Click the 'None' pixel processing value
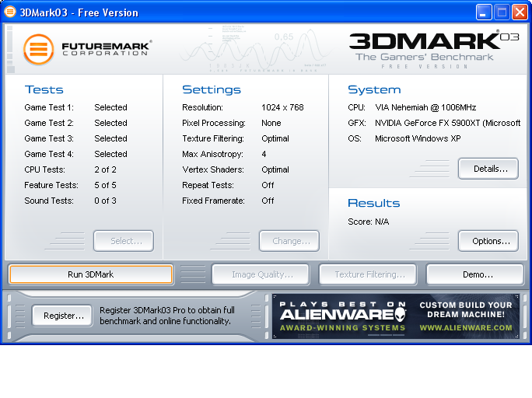Image resolution: width=532 pixels, height=398 pixels. click(271, 123)
